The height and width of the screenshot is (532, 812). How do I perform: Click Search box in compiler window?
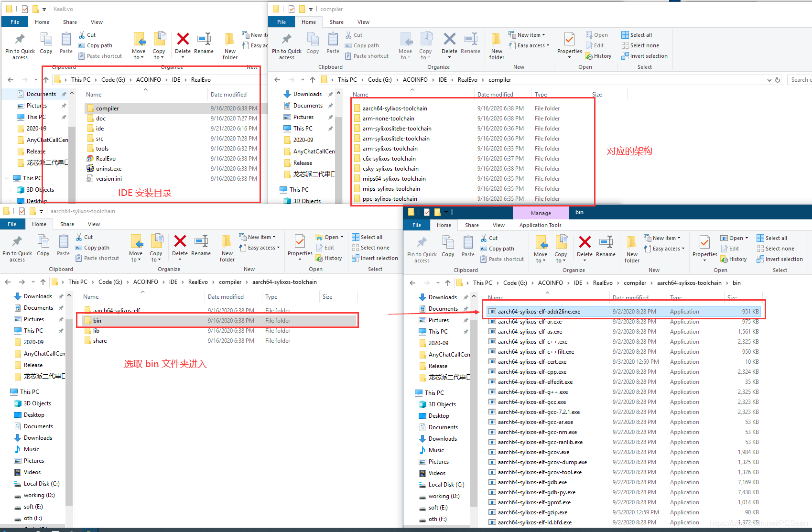800,80
